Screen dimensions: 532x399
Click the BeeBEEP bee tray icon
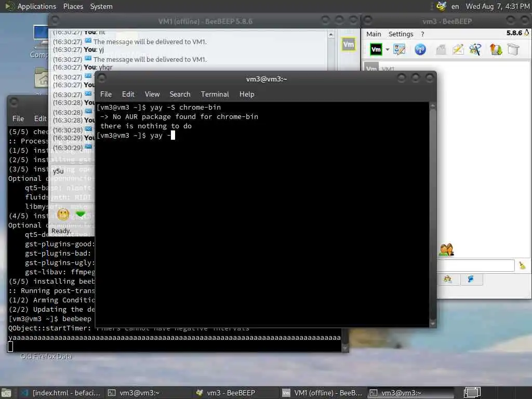[441, 6]
